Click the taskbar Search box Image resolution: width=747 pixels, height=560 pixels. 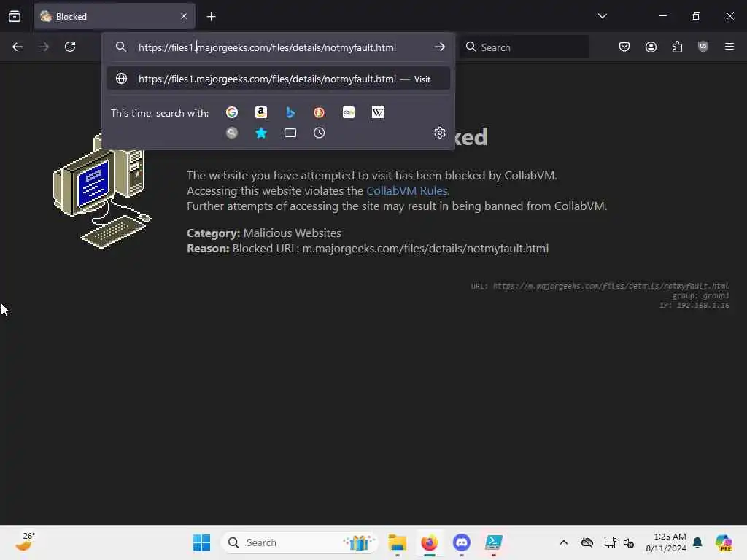[x=300, y=542]
